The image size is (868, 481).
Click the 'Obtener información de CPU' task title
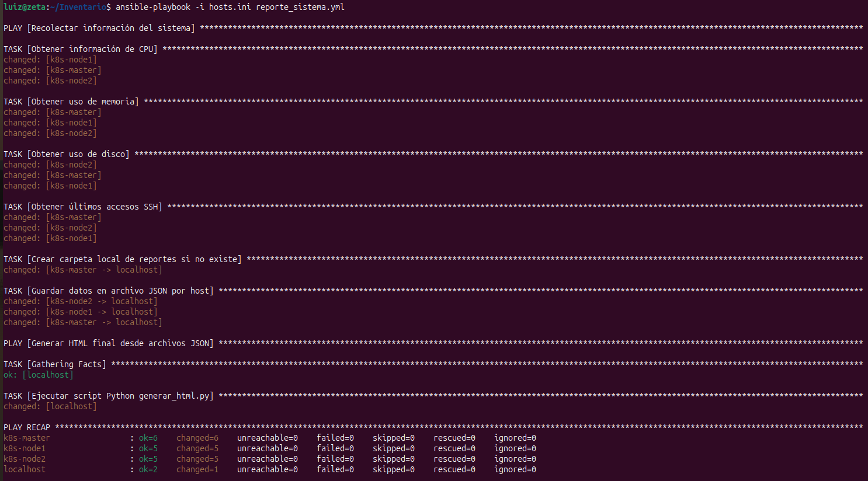pyautogui.click(x=93, y=49)
